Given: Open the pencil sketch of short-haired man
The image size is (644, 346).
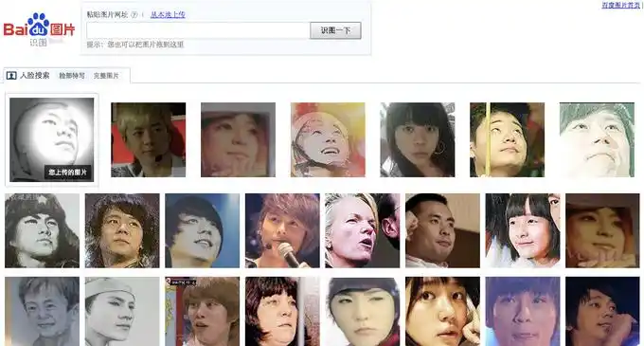Looking at the screenshot, I should tap(43, 311).
